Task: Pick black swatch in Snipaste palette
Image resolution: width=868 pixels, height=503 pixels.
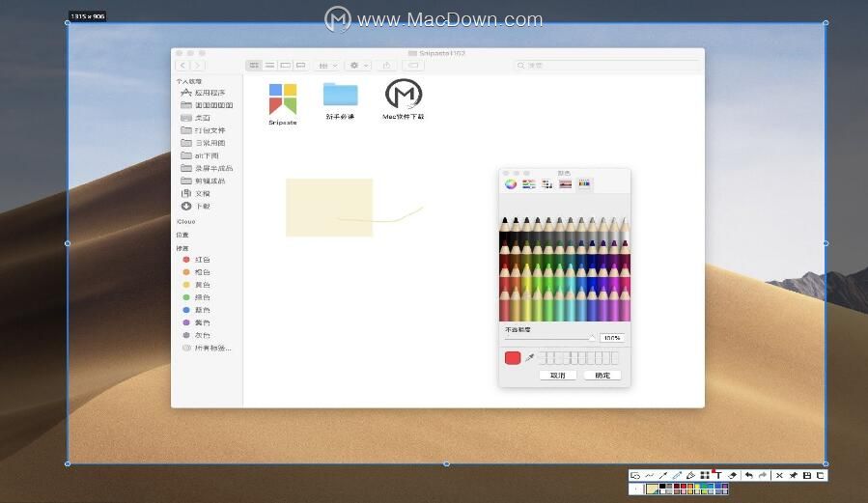Action: (662, 487)
